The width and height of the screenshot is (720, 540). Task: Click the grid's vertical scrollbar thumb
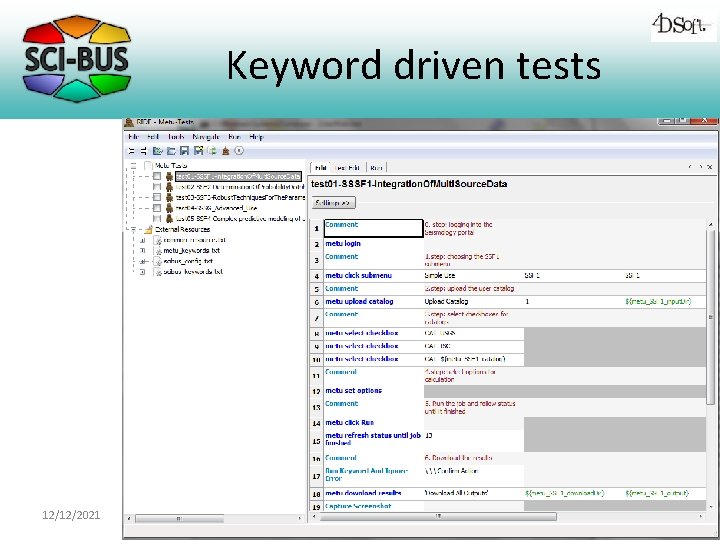711,317
